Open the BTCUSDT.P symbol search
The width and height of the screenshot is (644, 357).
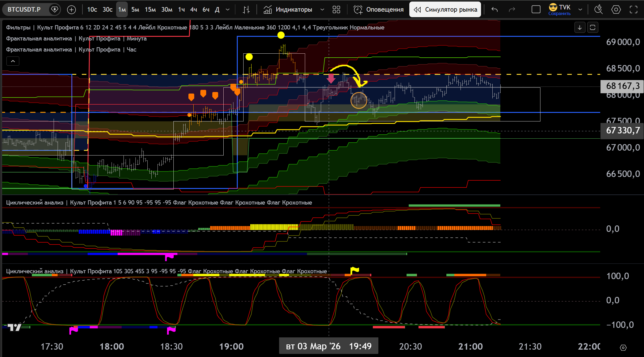point(24,10)
